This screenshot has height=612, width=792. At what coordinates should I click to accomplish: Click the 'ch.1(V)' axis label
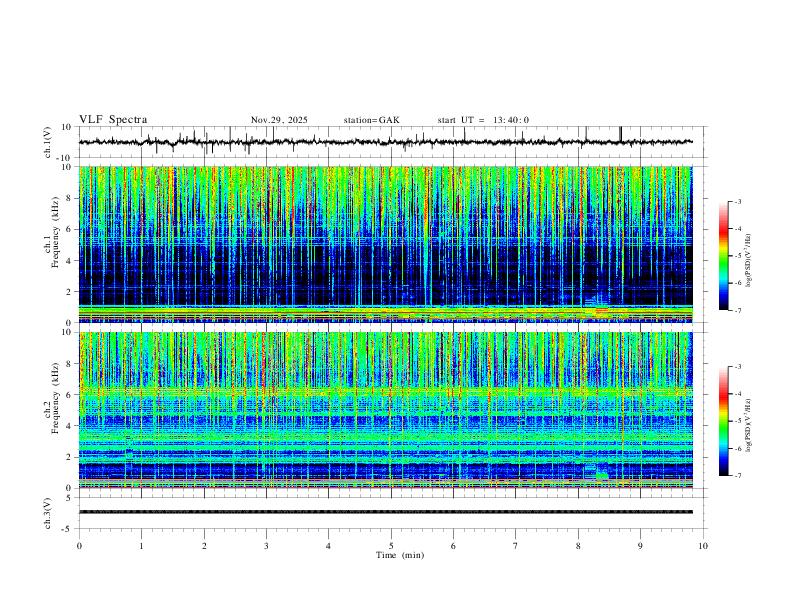pyautogui.click(x=48, y=142)
